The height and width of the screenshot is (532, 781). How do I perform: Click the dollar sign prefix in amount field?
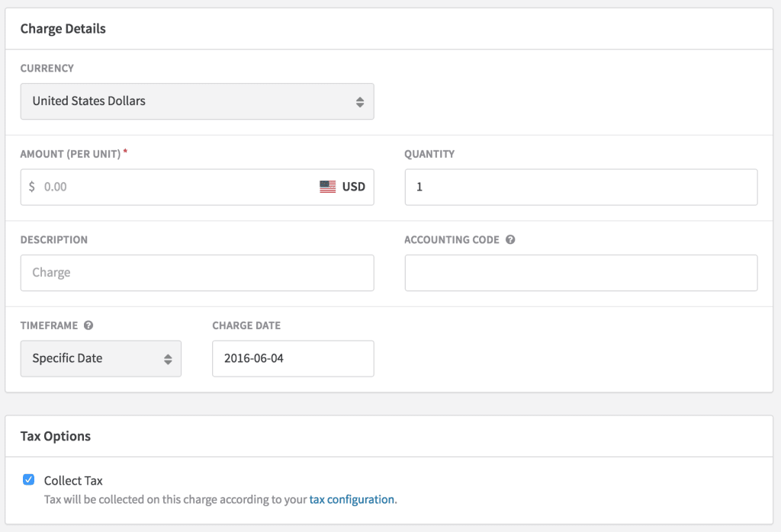click(32, 187)
